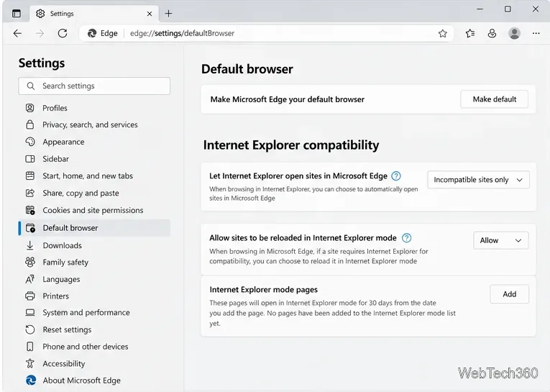Screen dimensions: 550x392
Task: Open Phone and other devices settings
Action: [x=86, y=347]
